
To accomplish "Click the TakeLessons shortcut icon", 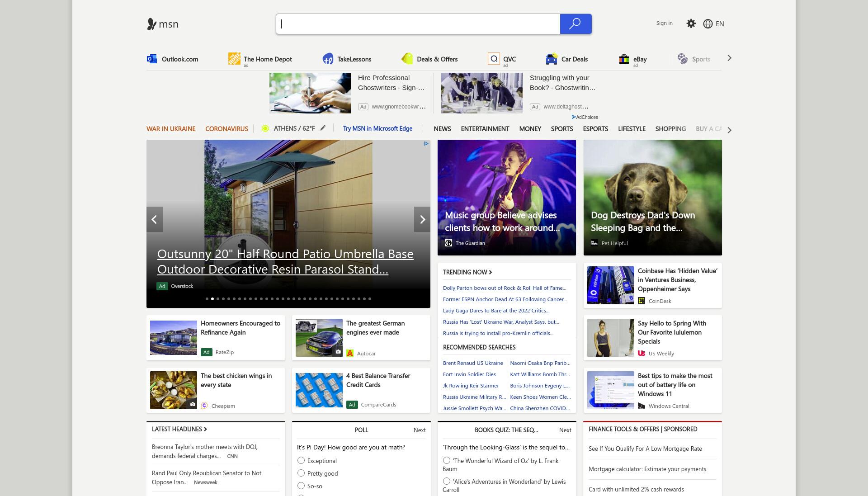I will [328, 59].
